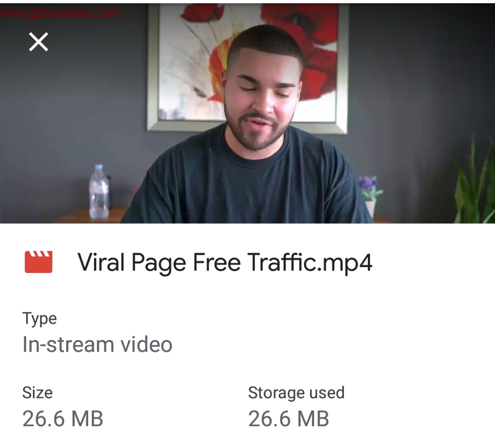
Task: Click the Storage used label
Action: [x=296, y=393]
